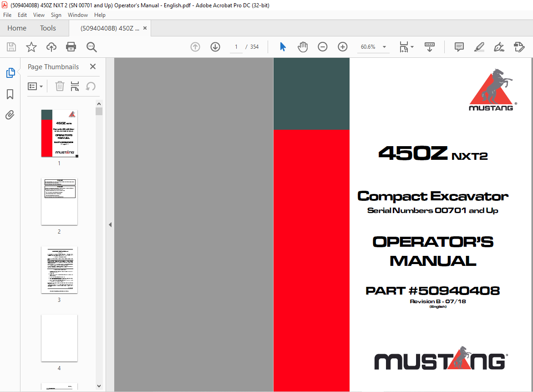Open the Window menu

tap(77, 15)
